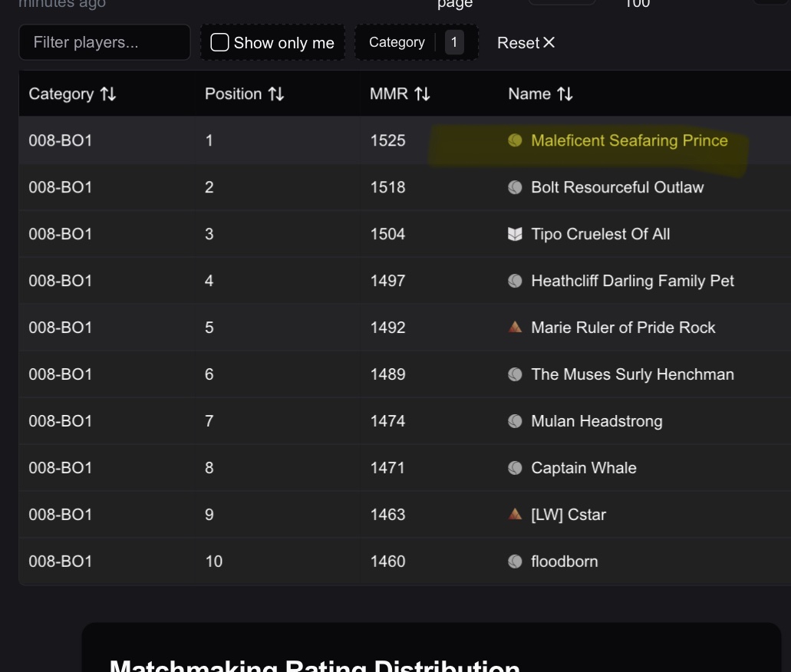Sort table by Position column
The height and width of the screenshot is (672, 791).
click(x=244, y=94)
